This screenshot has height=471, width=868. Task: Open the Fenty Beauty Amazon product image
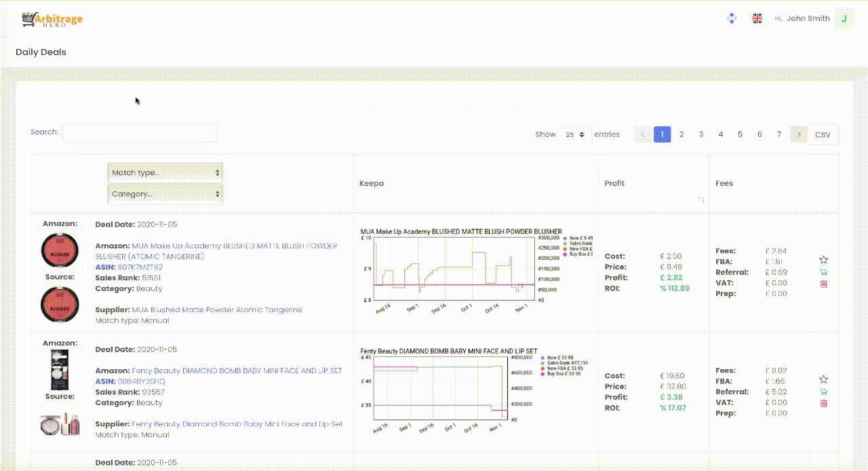point(60,369)
